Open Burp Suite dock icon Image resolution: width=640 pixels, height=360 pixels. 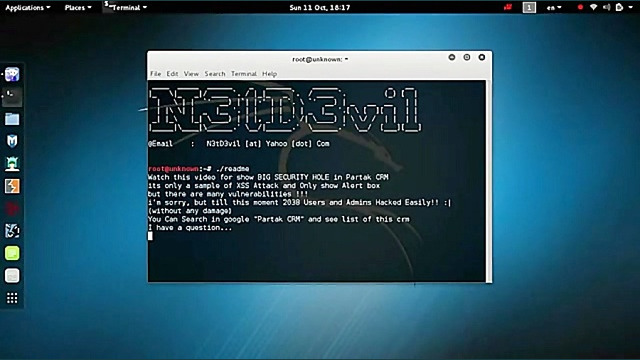12,186
